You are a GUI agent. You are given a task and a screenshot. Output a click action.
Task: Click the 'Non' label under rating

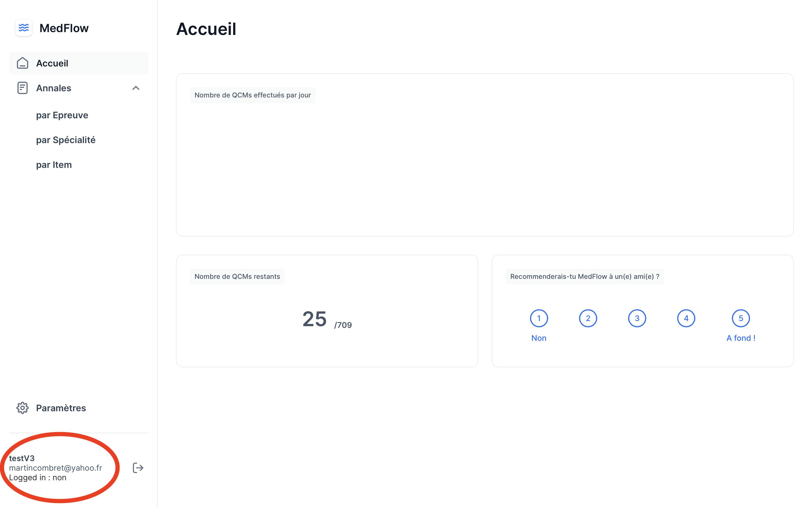coord(539,338)
